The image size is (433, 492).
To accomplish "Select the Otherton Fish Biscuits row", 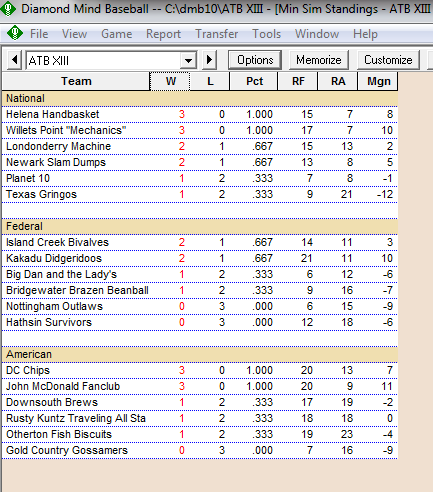I will click(x=200, y=434).
